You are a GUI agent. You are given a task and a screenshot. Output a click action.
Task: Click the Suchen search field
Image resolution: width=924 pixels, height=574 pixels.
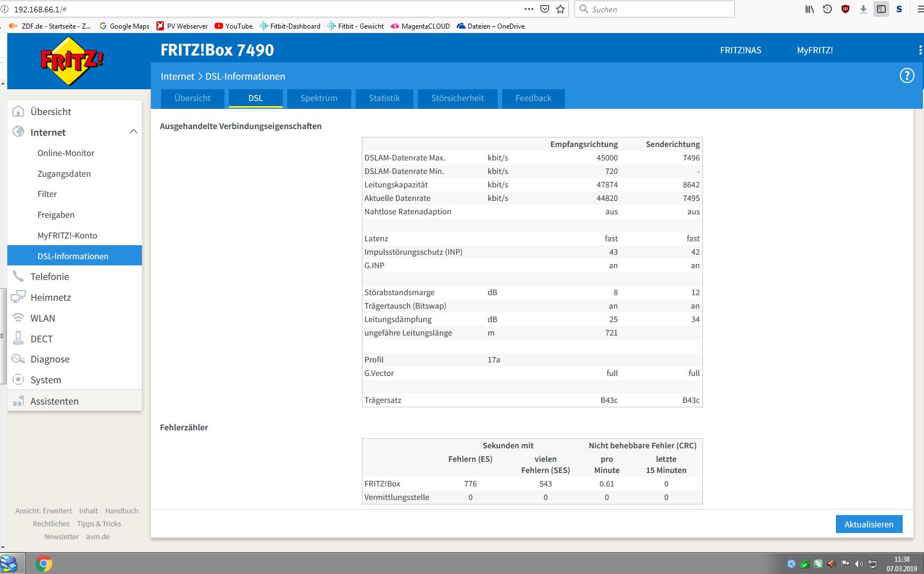[x=654, y=9]
